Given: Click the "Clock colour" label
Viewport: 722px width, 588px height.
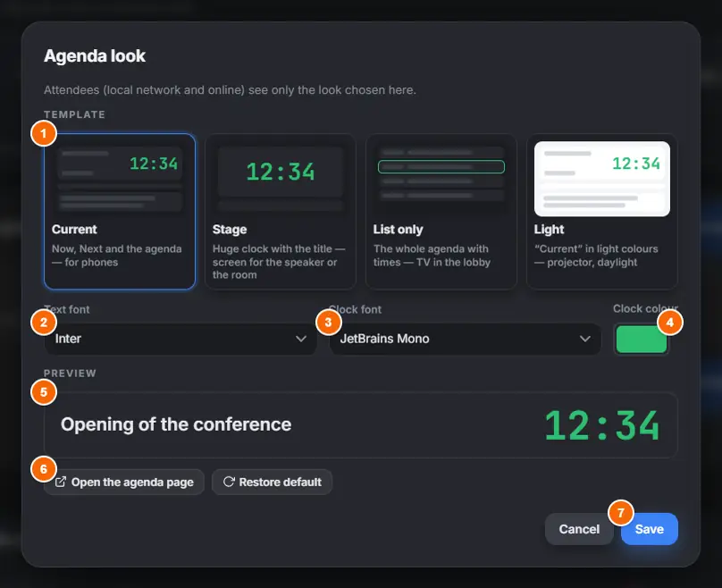Looking at the screenshot, I should point(645,308).
